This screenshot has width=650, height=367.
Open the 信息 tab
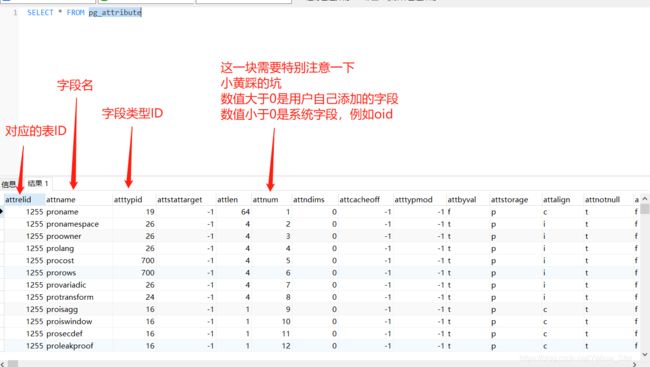coord(8,184)
